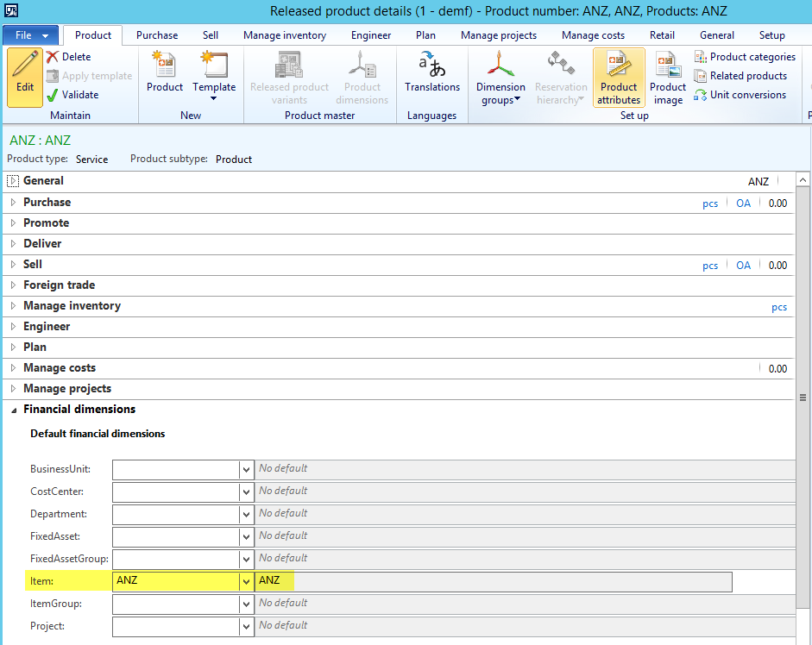This screenshot has height=645, width=812.
Task: Open Product attributes in ribbon
Action: click(x=619, y=76)
